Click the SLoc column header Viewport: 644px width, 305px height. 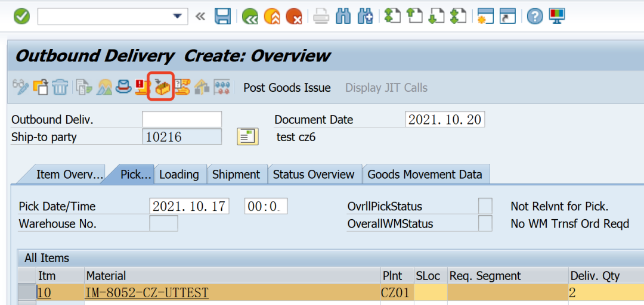(x=430, y=275)
